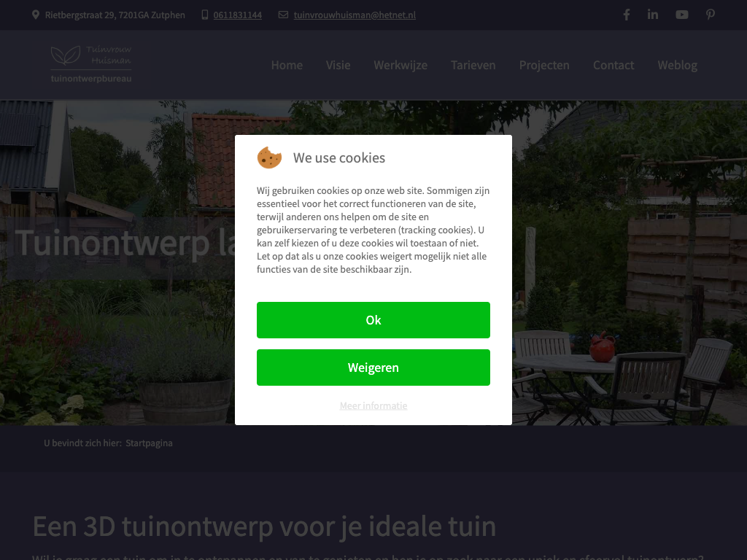Call phone number 0611831144 link
The height and width of the screenshot is (560, 747).
[x=238, y=15]
